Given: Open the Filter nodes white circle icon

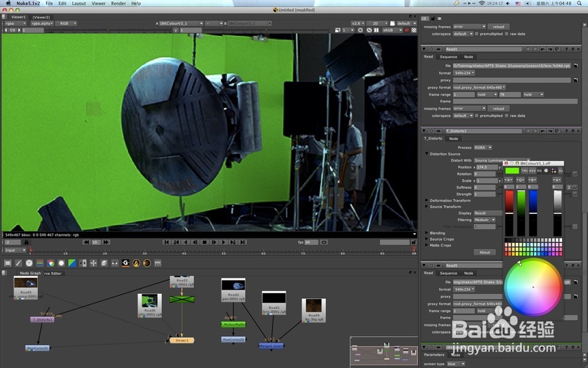Looking at the screenshot, I should click(x=61, y=263).
